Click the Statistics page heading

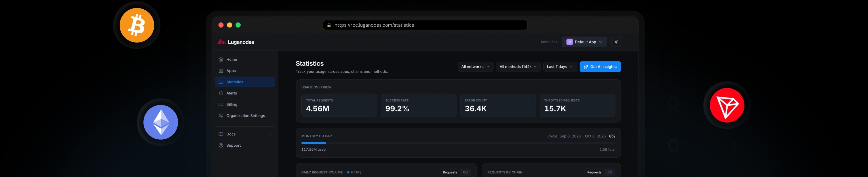[310, 63]
